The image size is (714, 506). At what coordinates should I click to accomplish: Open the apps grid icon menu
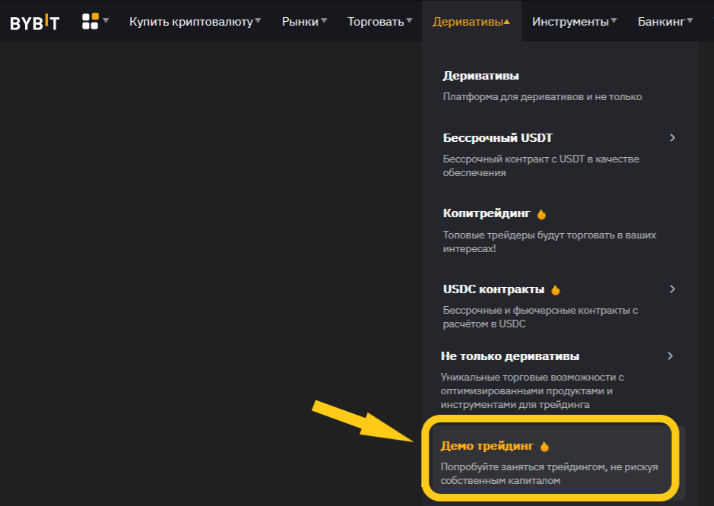coord(90,21)
